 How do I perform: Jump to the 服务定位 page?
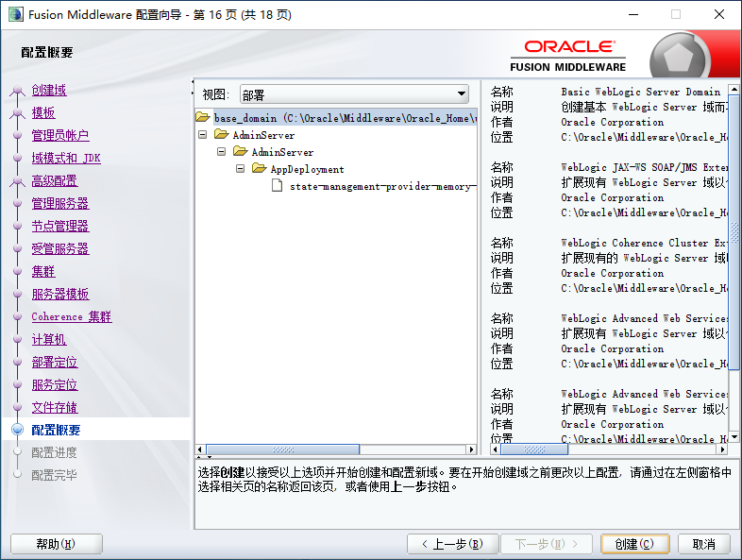click(x=55, y=385)
